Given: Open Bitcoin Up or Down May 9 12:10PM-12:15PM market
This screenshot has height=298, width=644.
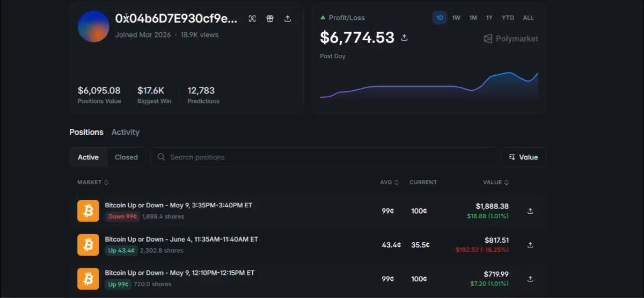Looking at the screenshot, I should coord(180,273).
